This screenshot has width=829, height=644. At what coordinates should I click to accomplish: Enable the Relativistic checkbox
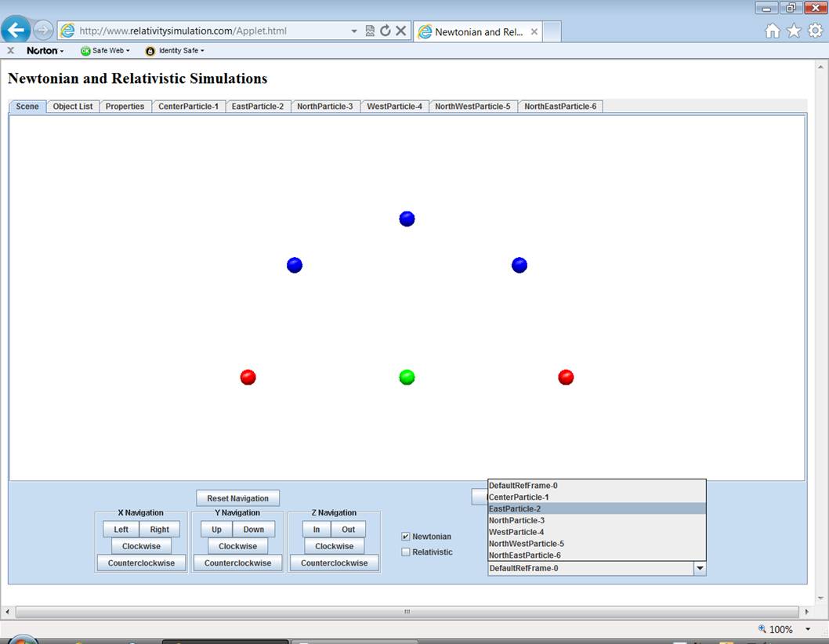click(x=406, y=552)
